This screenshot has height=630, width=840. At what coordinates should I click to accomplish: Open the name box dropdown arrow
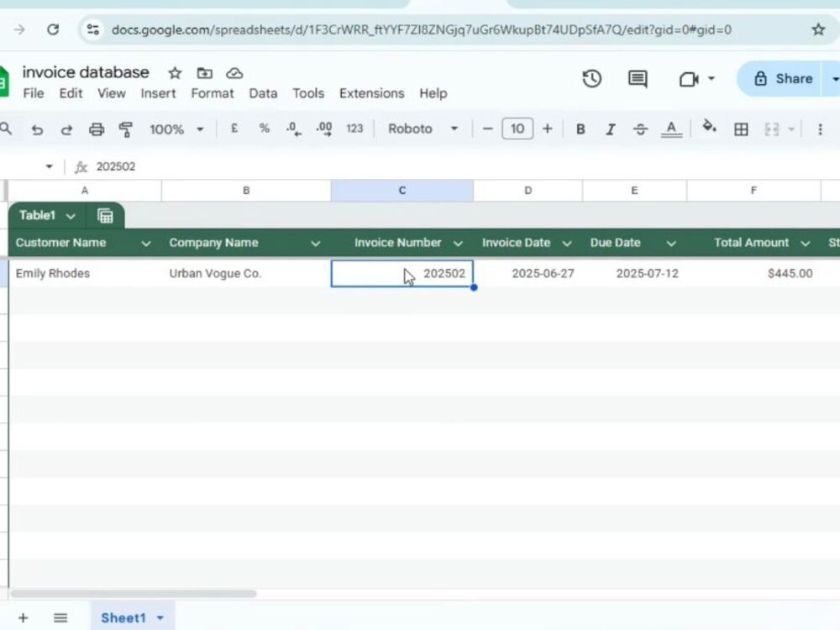[x=49, y=166]
